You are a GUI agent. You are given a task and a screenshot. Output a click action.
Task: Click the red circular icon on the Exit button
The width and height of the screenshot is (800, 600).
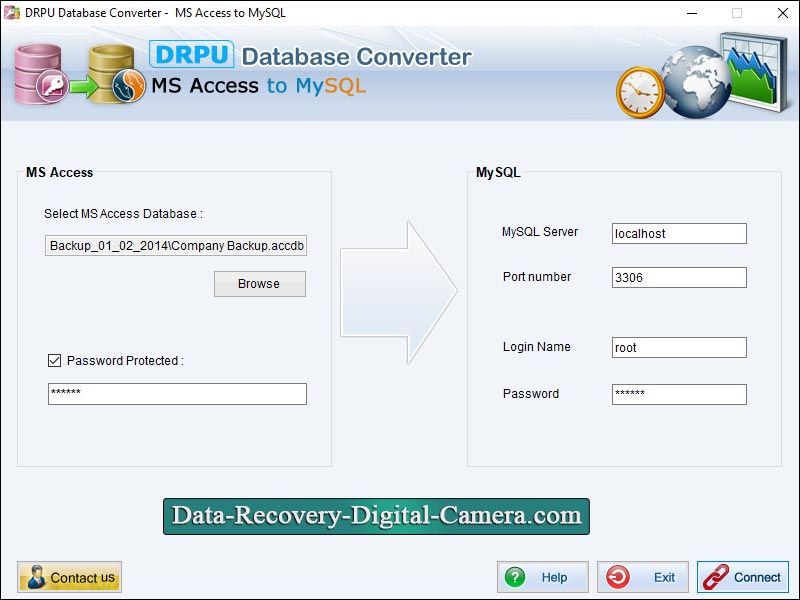click(x=618, y=577)
